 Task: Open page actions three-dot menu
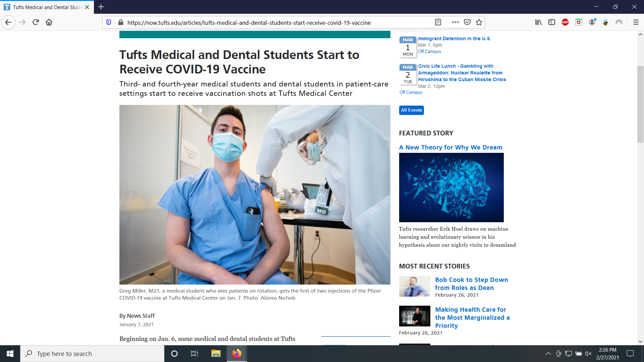point(455,22)
